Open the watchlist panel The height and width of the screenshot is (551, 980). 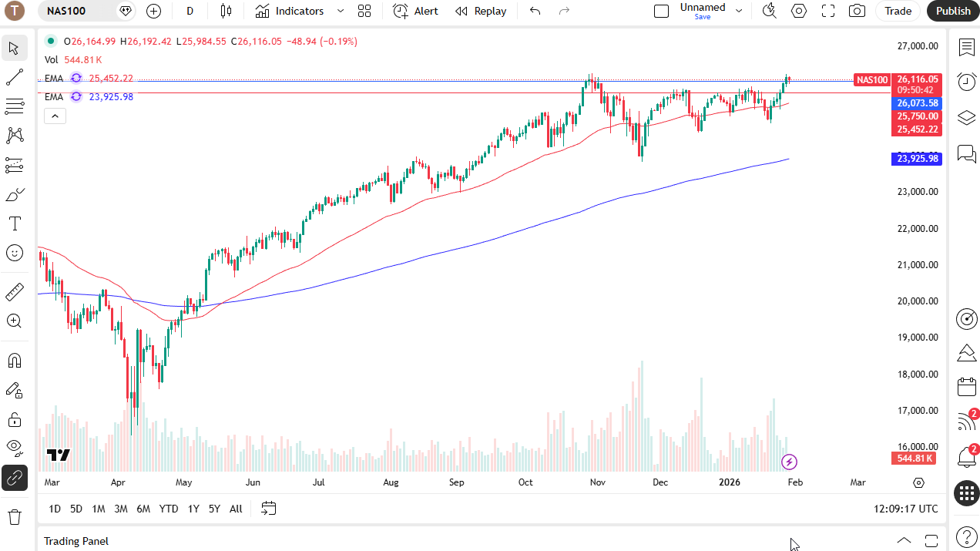(966, 48)
